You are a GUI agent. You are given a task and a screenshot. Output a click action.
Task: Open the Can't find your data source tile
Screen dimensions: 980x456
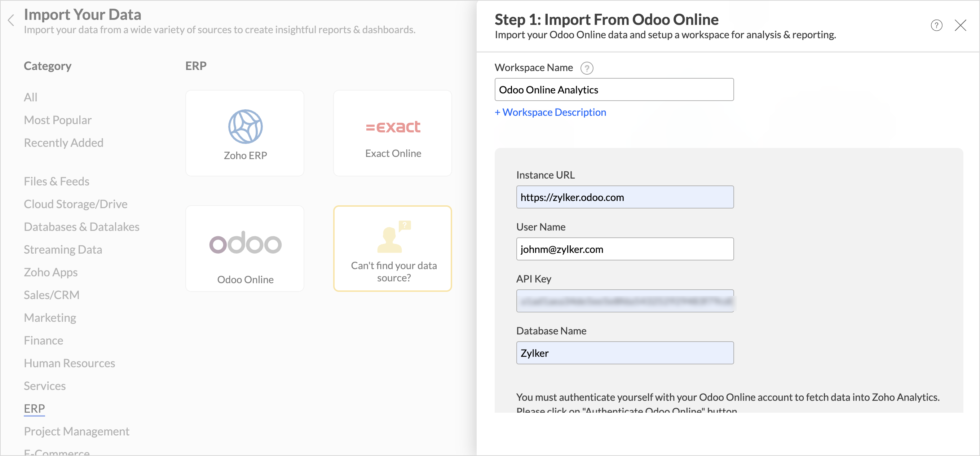(x=392, y=249)
